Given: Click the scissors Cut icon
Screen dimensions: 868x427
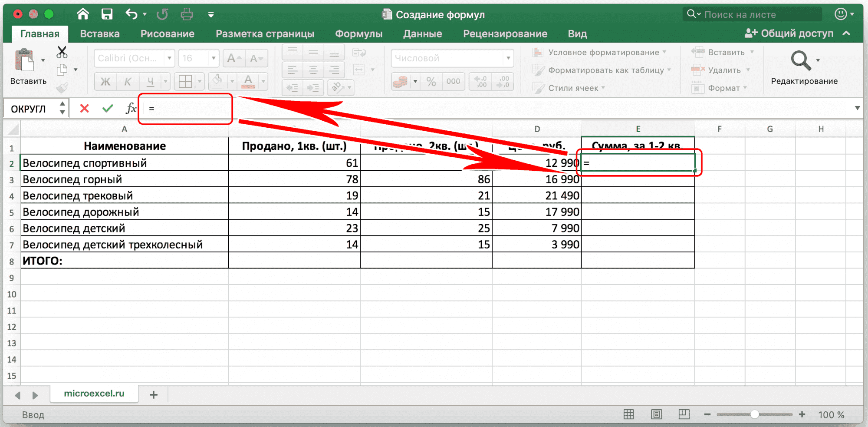Looking at the screenshot, I should point(62,52).
